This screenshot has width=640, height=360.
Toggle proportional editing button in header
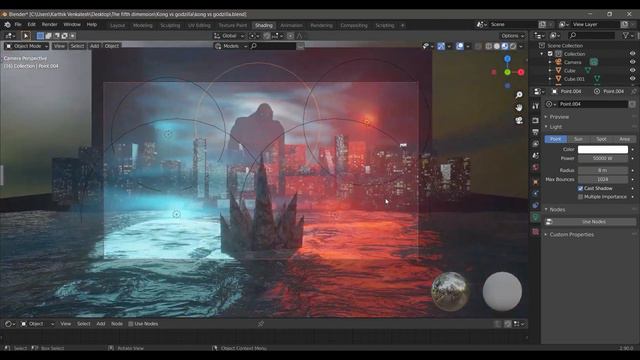[x=290, y=36]
